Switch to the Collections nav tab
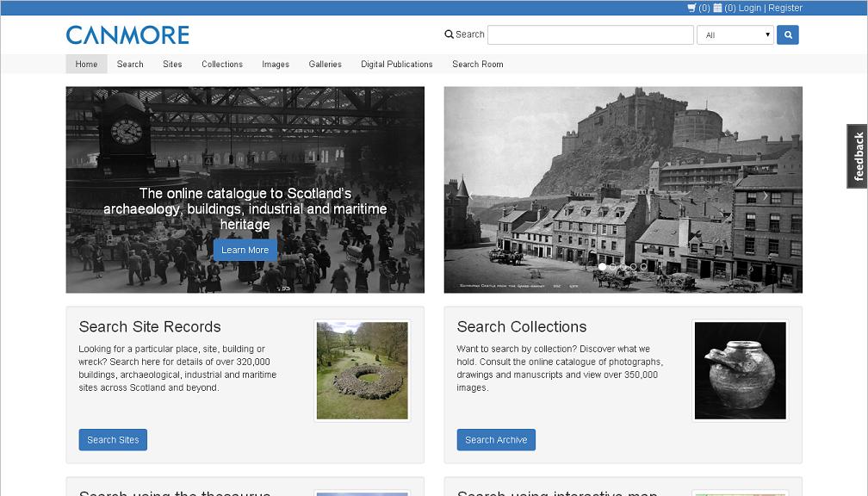The image size is (868, 496). click(221, 64)
